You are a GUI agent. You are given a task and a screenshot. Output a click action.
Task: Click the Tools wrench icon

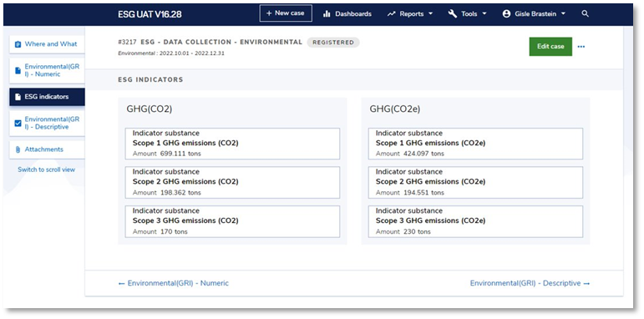pyautogui.click(x=453, y=13)
